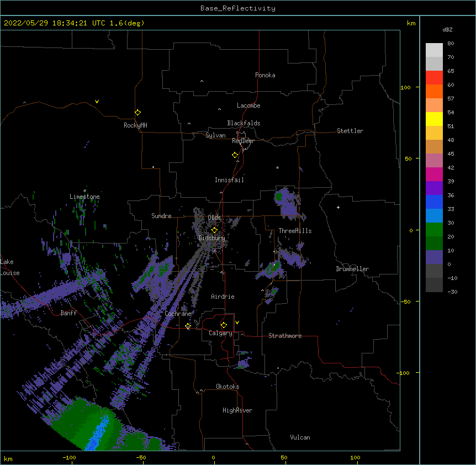Click the yellow 51 dBZ color swatch

point(434,119)
